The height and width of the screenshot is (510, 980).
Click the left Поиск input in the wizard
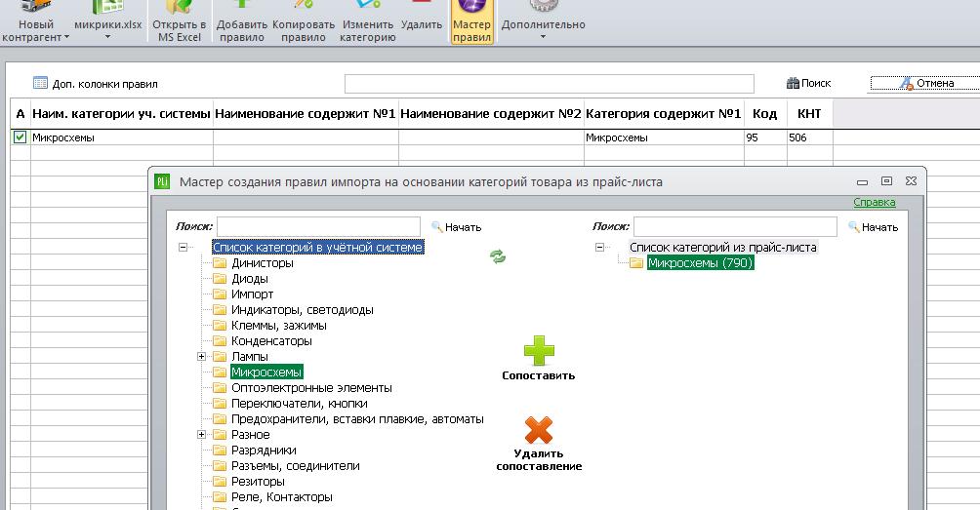tap(318, 226)
